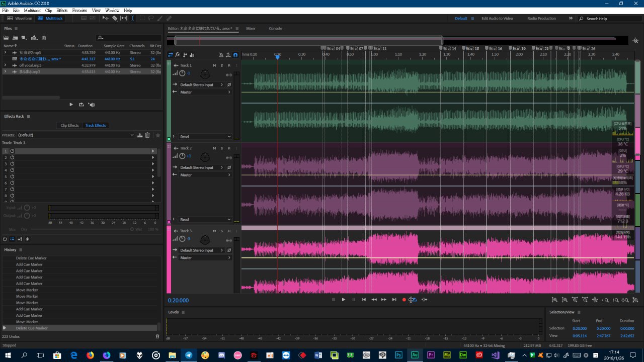
Task: Click the Import File icon in Files panel
Action: tap(15, 38)
